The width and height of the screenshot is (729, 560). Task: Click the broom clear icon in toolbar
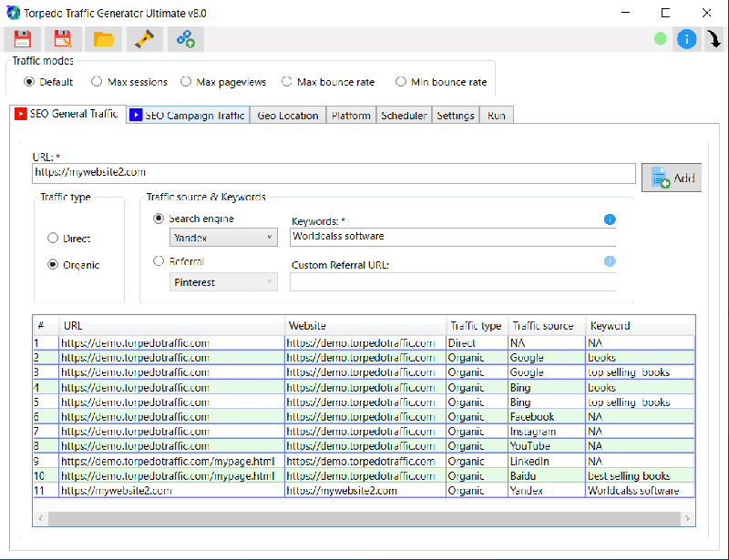tap(144, 39)
